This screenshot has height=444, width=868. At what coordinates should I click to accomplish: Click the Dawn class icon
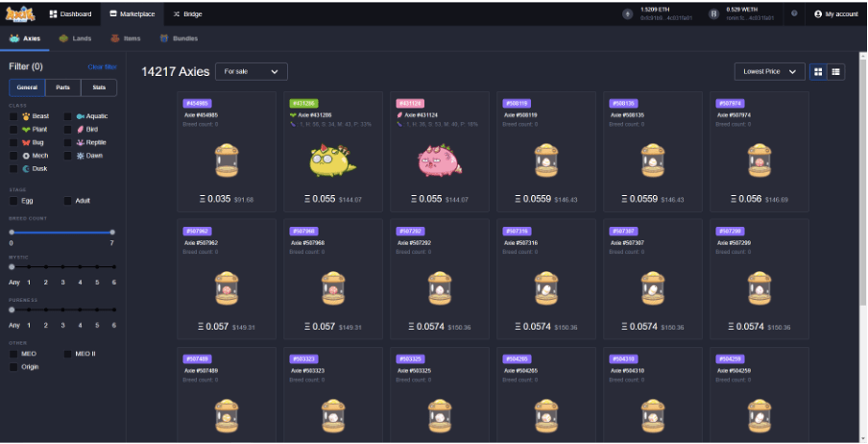(81, 156)
